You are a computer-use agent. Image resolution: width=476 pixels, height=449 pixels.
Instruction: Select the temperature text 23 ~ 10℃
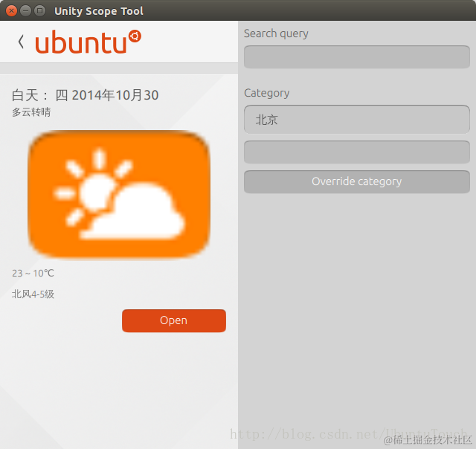point(33,274)
